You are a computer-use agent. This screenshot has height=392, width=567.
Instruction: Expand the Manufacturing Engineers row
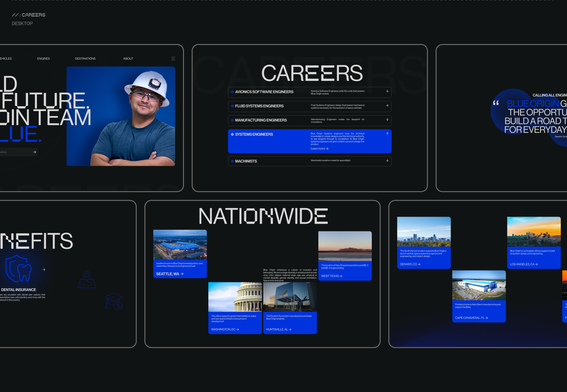click(387, 120)
